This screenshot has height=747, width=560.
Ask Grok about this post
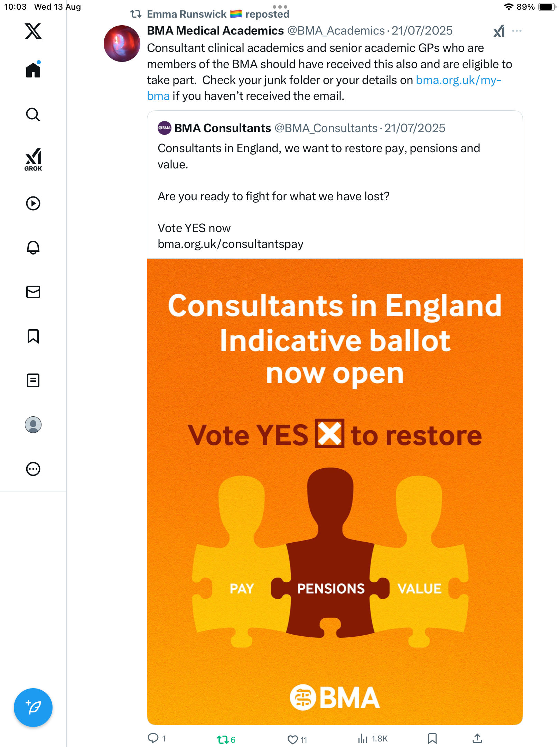tap(499, 31)
